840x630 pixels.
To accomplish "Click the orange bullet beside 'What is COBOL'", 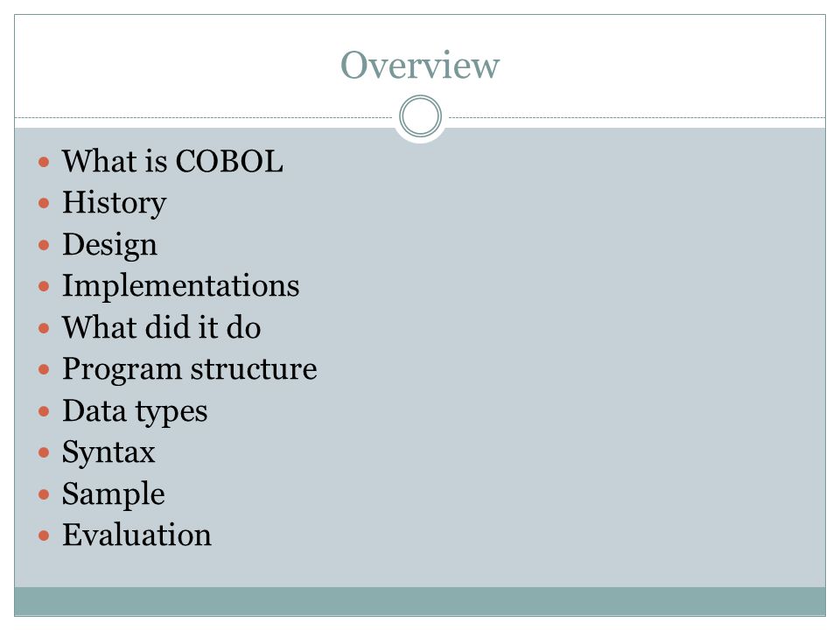I will coord(44,162).
